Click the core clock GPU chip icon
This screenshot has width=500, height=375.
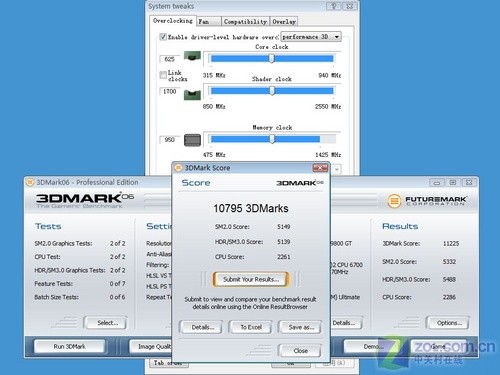click(192, 57)
